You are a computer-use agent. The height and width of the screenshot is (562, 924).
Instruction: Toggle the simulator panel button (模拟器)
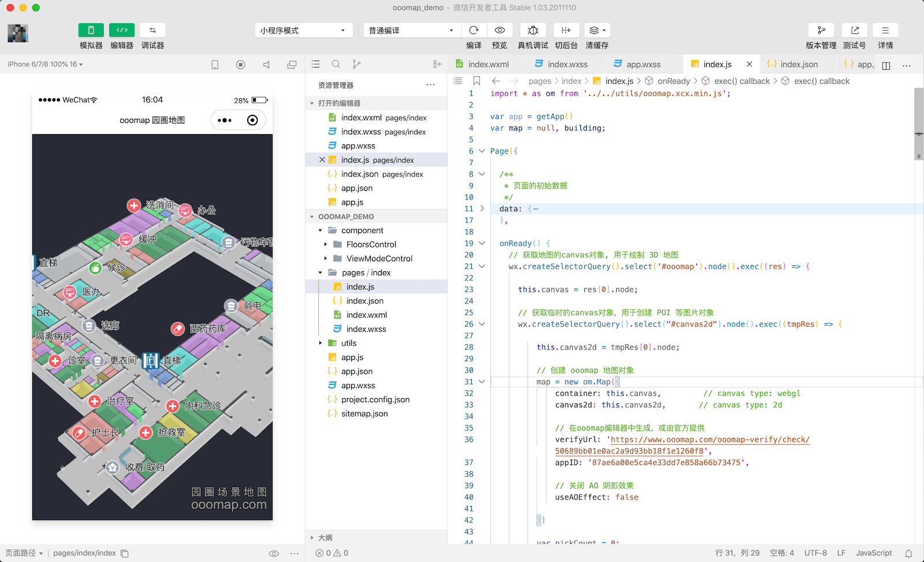(x=91, y=31)
